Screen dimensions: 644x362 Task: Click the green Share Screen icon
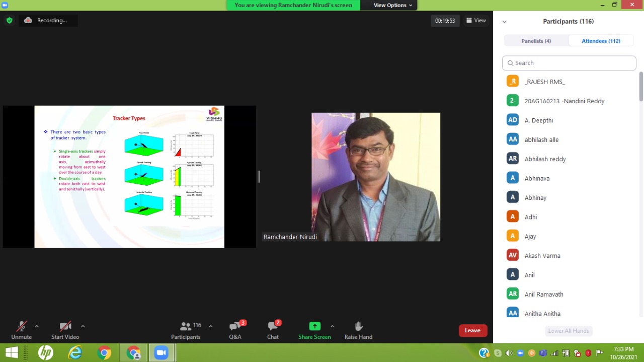point(314,326)
